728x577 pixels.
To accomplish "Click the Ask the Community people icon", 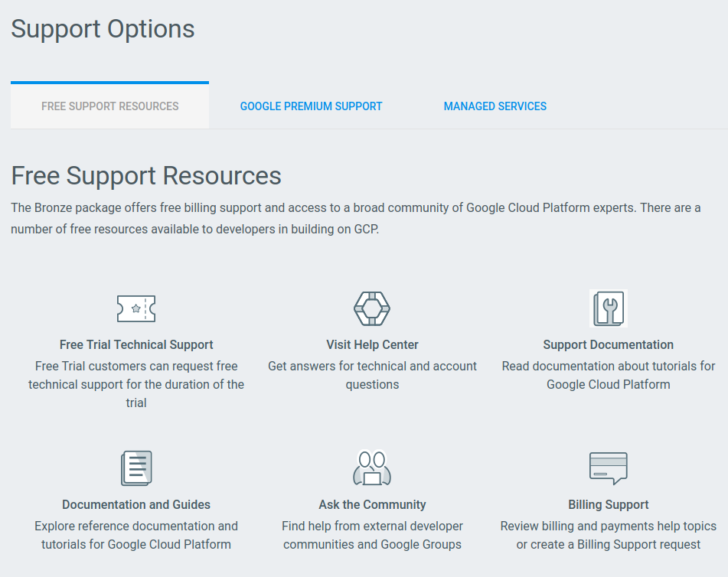I will click(372, 468).
